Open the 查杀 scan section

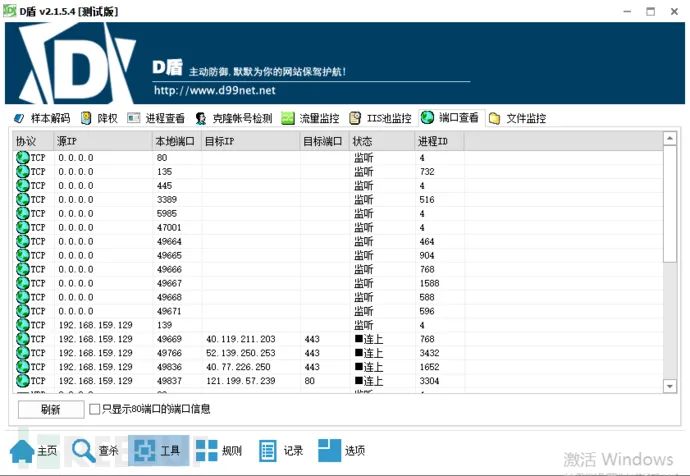95,450
